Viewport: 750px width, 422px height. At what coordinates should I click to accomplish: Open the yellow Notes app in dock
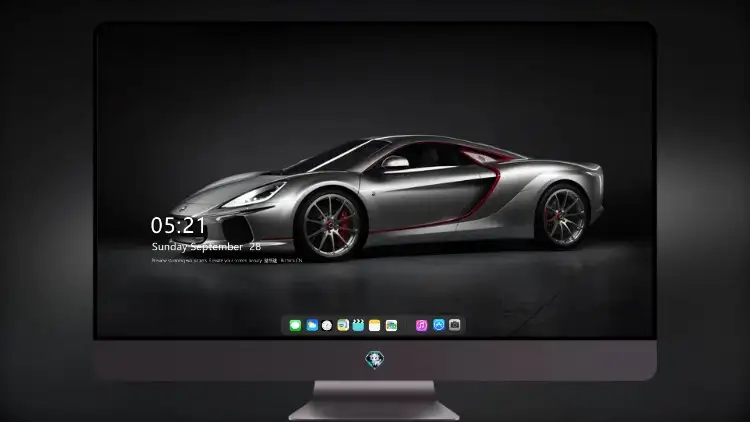pos(375,325)
